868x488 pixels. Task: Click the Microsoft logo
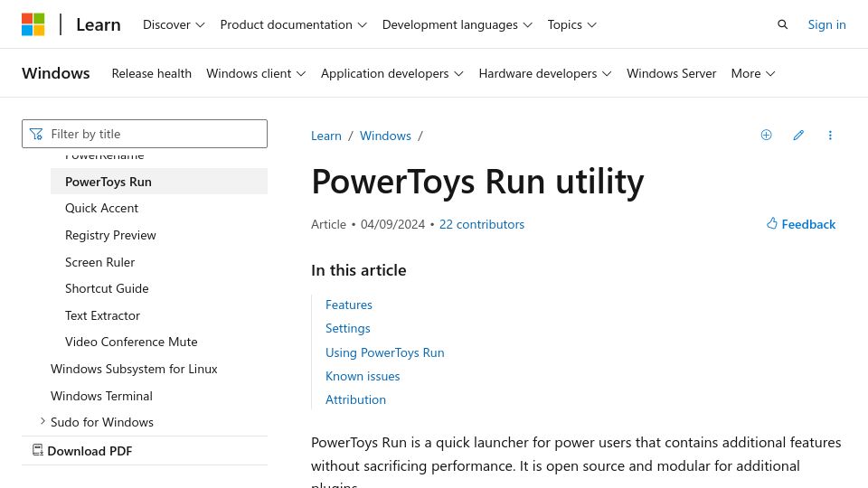point(33,24)
